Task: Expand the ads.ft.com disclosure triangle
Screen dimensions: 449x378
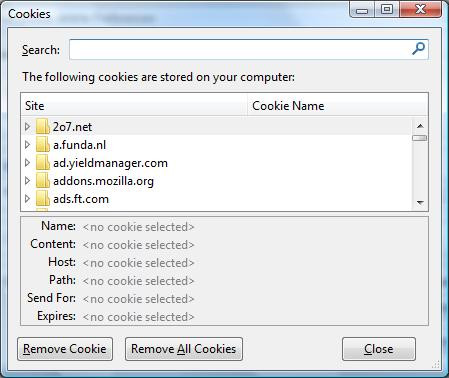Action: [28, 199]
